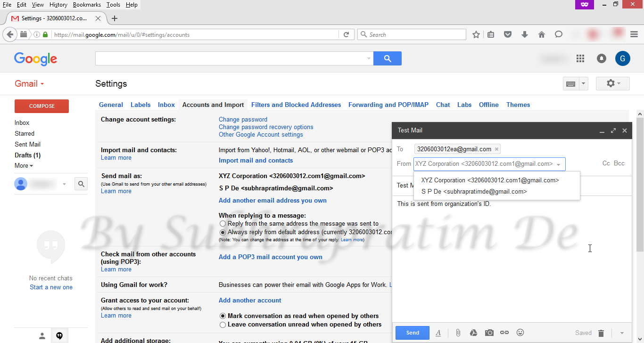Open the Gmail settings gear menu
Screen dimensions: 644x343
coord(613,83)
